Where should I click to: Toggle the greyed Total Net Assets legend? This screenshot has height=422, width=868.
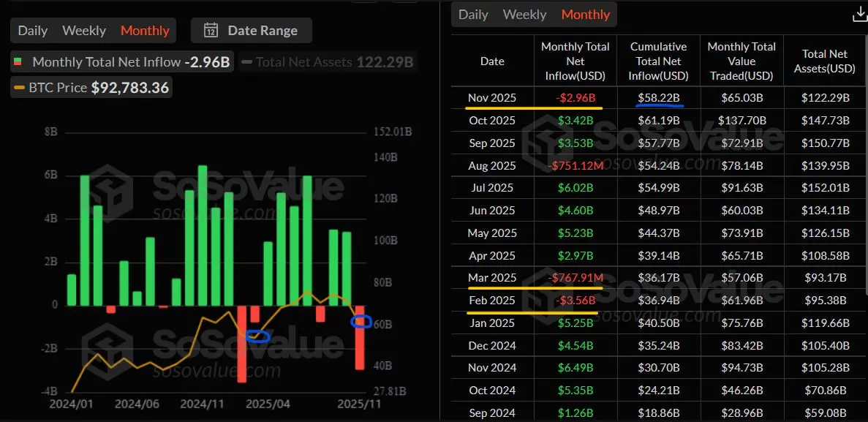coord(327,61)
